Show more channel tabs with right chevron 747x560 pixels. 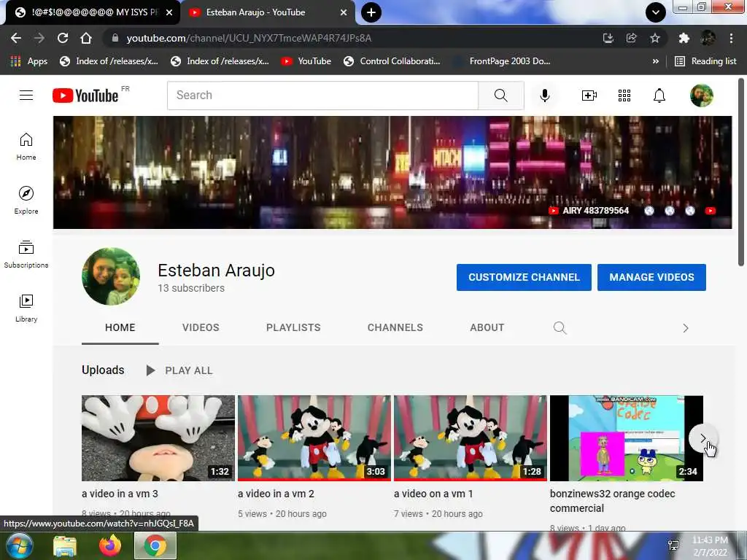(686, 328)
